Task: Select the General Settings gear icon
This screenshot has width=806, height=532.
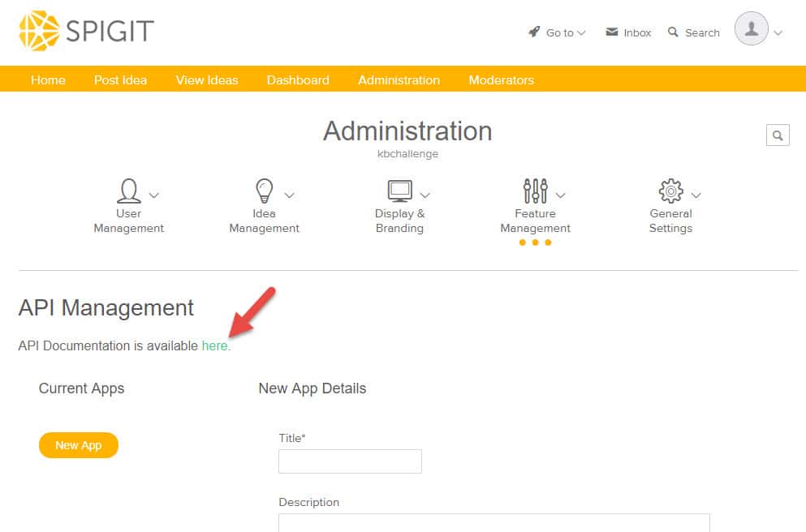Action: pos(670,191)
